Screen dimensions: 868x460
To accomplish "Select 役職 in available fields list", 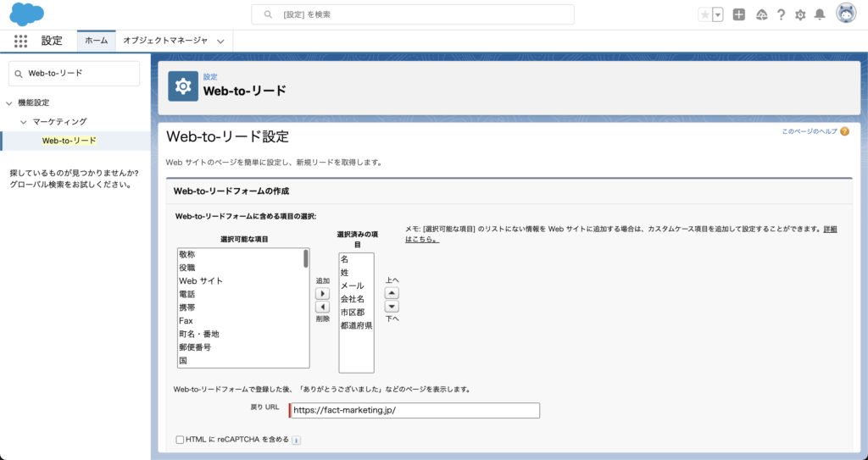I will pos(240,268).
